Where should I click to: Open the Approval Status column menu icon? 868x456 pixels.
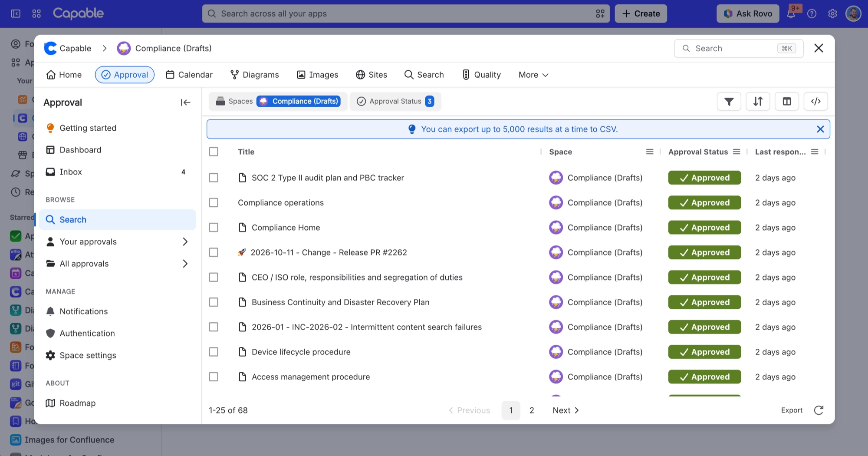click(x=736, y=152)
